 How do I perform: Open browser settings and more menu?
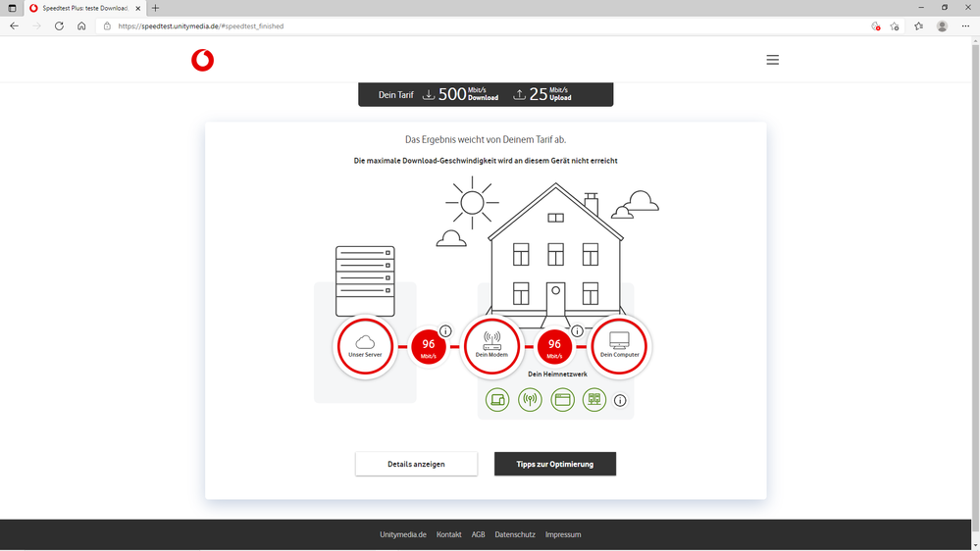(965, 26)
